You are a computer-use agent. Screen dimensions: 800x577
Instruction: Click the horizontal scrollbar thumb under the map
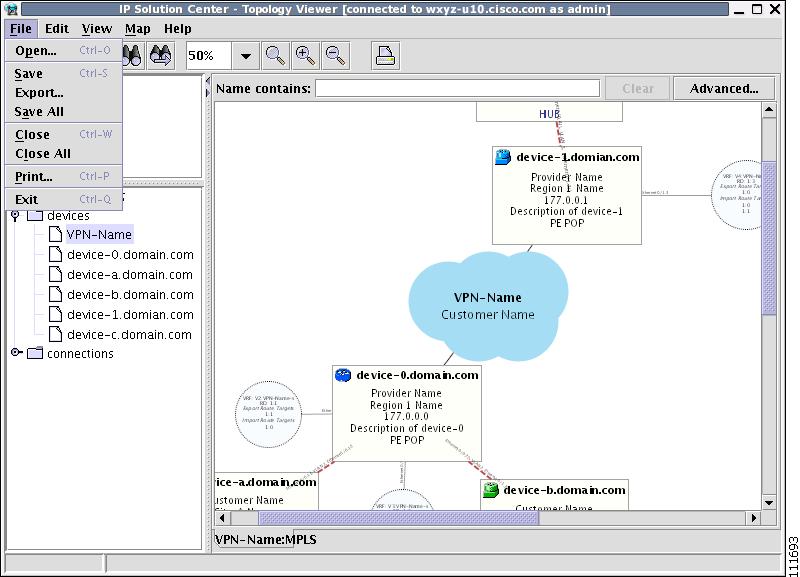pos(399,518)
